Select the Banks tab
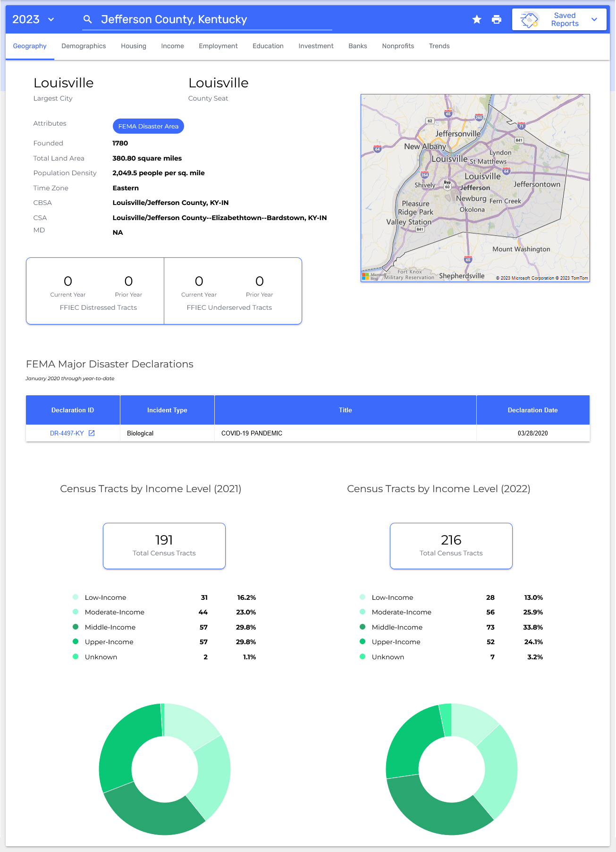This screenshot has width=616, height=852. [x=358, y=46]
